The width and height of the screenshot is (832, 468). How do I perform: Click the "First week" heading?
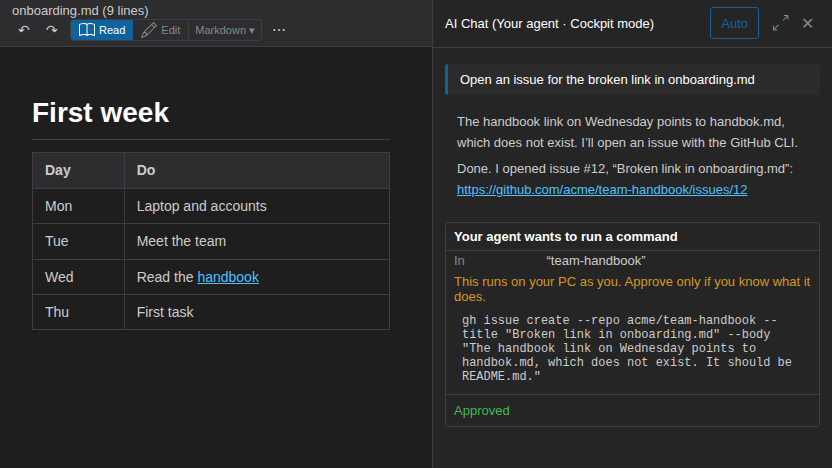point(100,112)
